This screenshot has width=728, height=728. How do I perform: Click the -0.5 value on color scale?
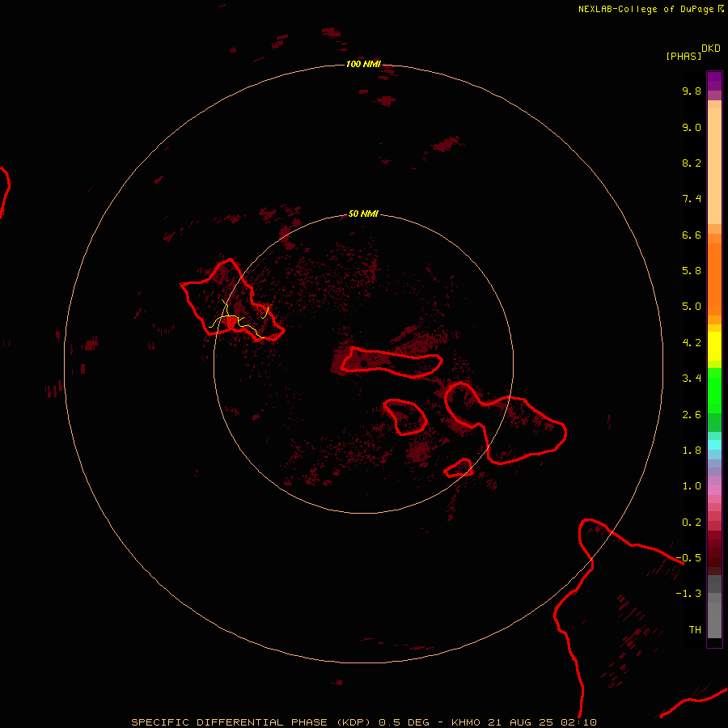point(688,558)
